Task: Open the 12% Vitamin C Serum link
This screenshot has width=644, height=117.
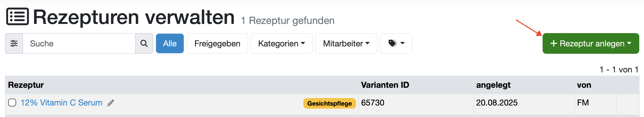Action: (61, 103)
